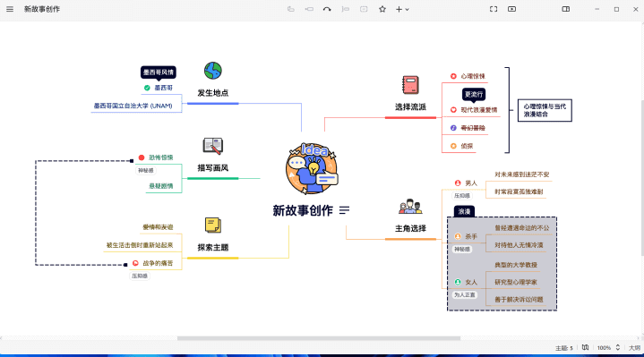This screenshot has width=644, height=357.
Task: Click the green checkmark marker on 墨西哥
Action: tap(147, 88)
